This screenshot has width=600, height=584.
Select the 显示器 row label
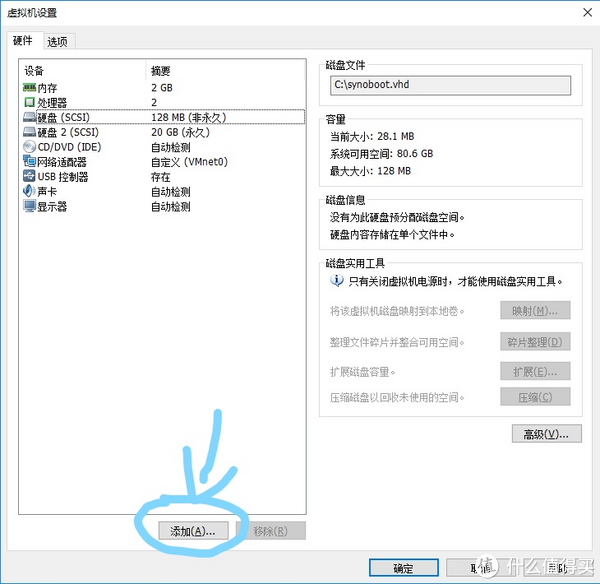pos(52,207)
